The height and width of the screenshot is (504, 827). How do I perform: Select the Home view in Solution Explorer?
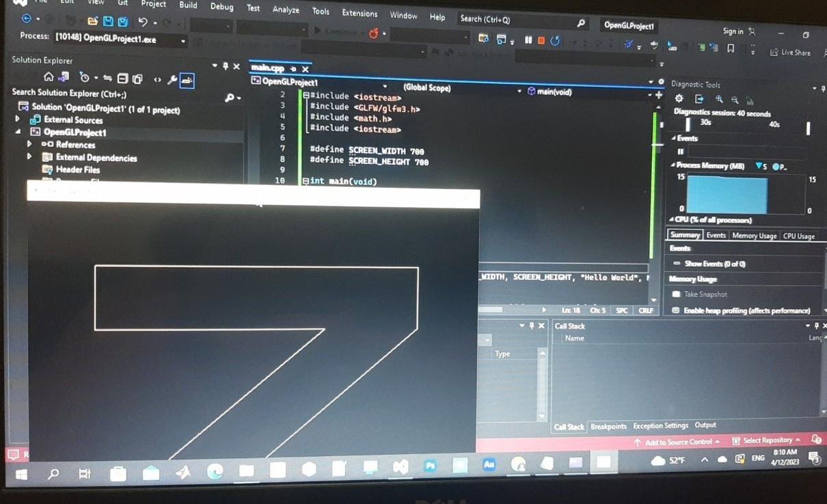point(50,77)
